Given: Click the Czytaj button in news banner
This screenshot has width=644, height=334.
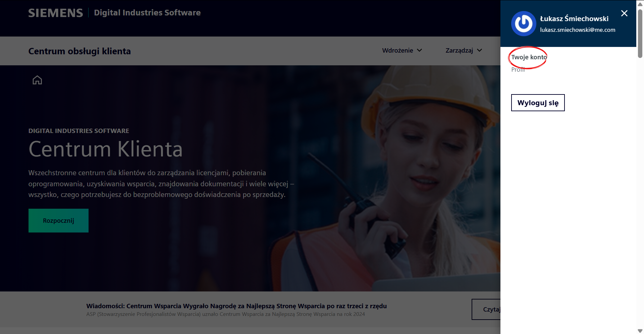Looking at the screenshot, I should pos(486,309).
